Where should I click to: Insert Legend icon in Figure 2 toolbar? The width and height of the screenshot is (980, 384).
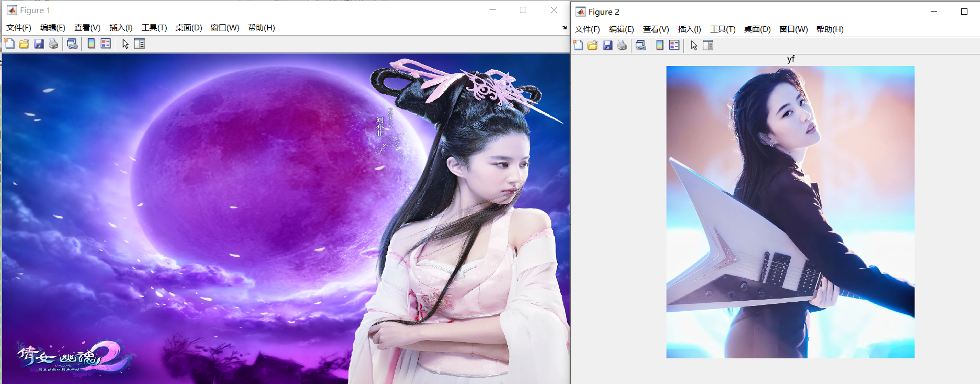coord(674,45)
